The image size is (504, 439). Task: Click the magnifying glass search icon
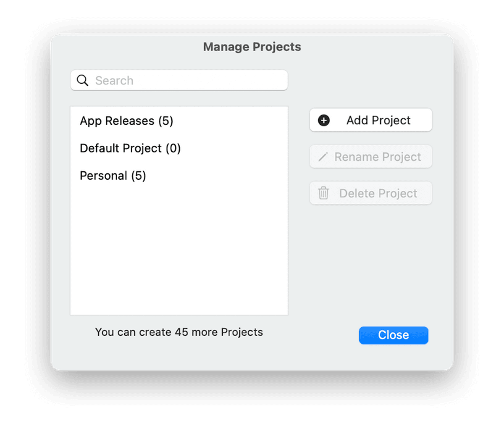point(83,80)
